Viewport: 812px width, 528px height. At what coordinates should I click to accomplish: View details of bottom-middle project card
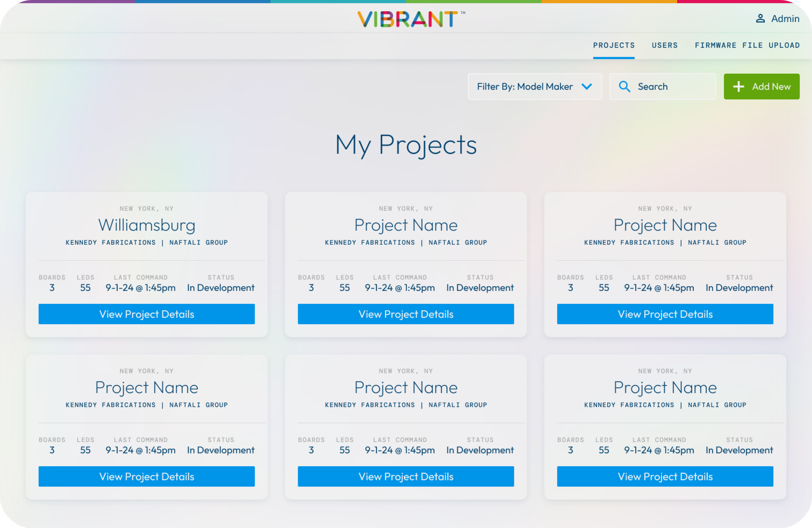point(406,476)
